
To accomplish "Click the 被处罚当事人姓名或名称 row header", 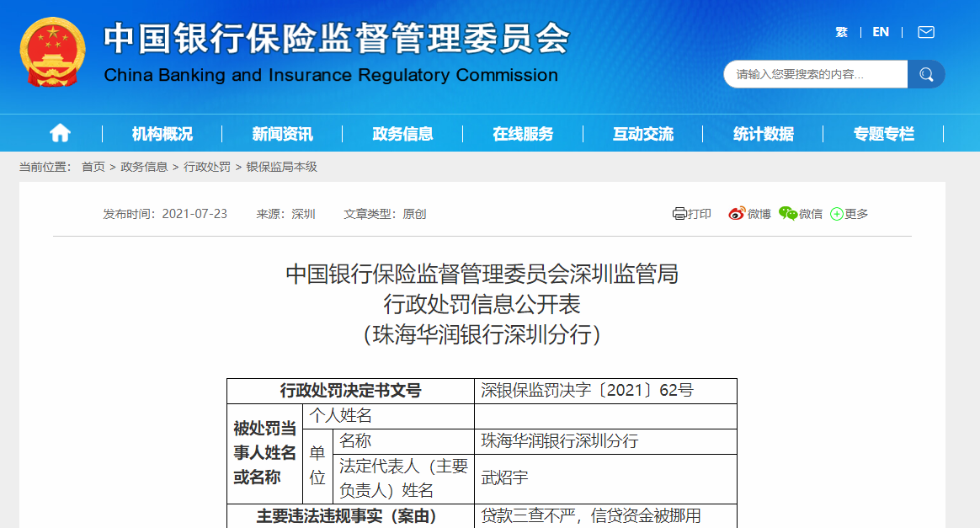I will pos(264,453).
